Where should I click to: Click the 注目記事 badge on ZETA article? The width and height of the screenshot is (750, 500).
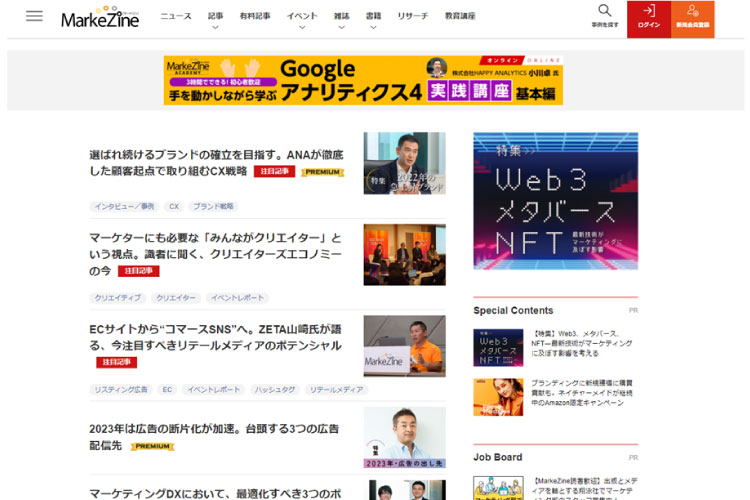pyautogui.click(x=116, y=362)
